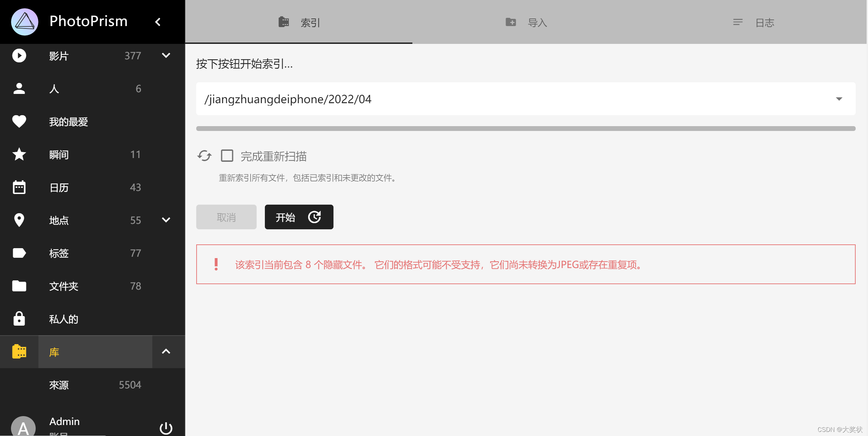Open 文件夹 via the folder icon
This screenshot has width=868, height=436.
(x=19, y=286)
